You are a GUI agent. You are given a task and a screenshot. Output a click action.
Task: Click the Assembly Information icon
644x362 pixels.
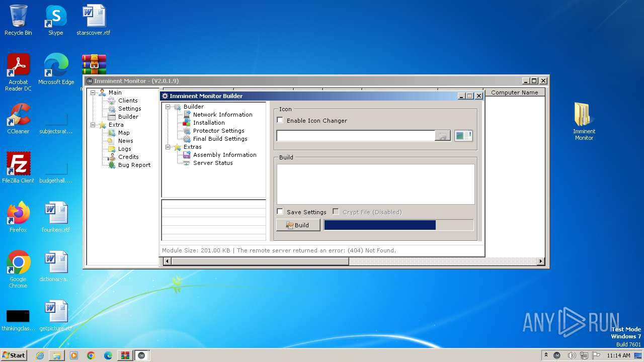coord(187,155)
